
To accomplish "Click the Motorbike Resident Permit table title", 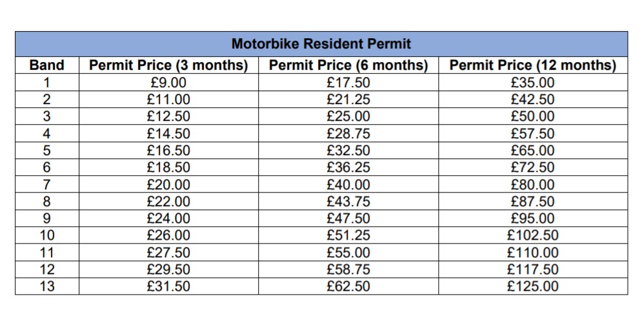I will pos(321,45).
